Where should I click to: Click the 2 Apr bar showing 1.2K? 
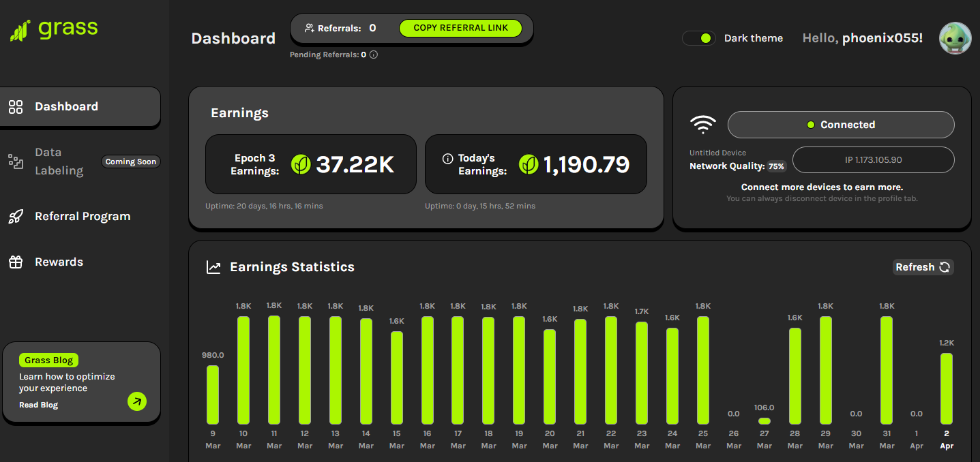click(947, 389)
